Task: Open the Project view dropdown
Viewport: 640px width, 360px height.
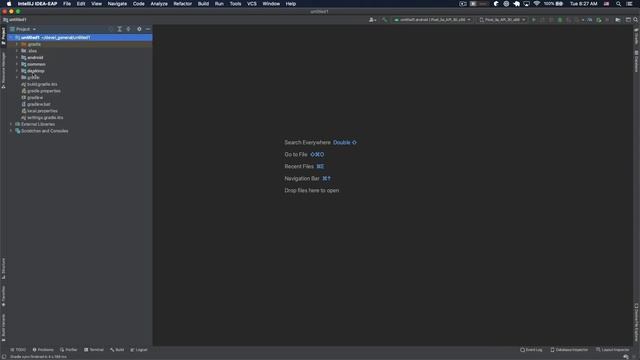Action: click(x=23, y=29)
